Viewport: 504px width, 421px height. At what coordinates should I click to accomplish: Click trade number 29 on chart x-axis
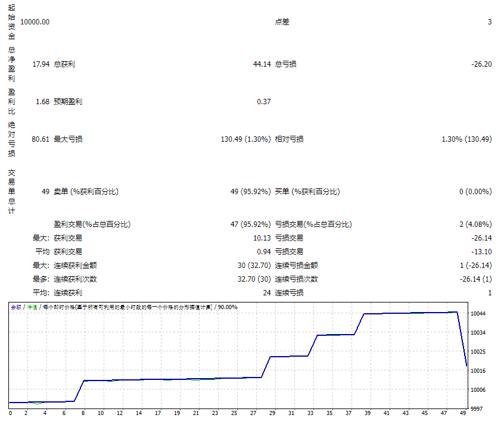(x=272, y=413)
